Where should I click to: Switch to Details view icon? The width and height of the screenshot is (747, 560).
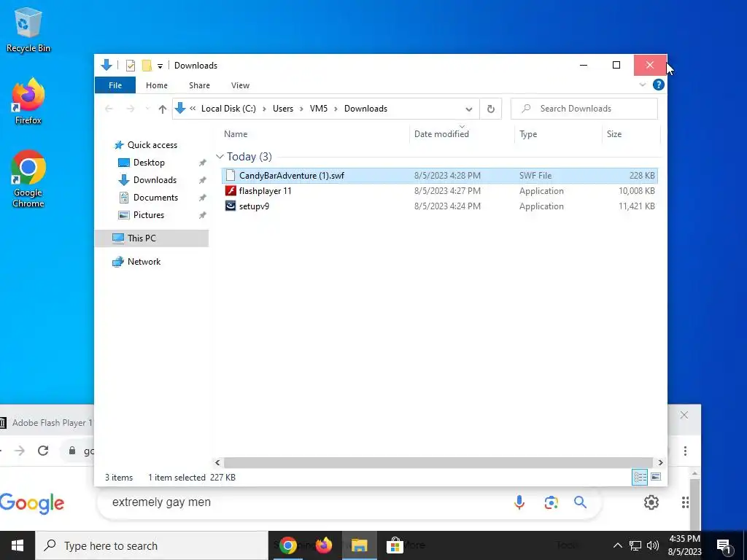[640, 477]
